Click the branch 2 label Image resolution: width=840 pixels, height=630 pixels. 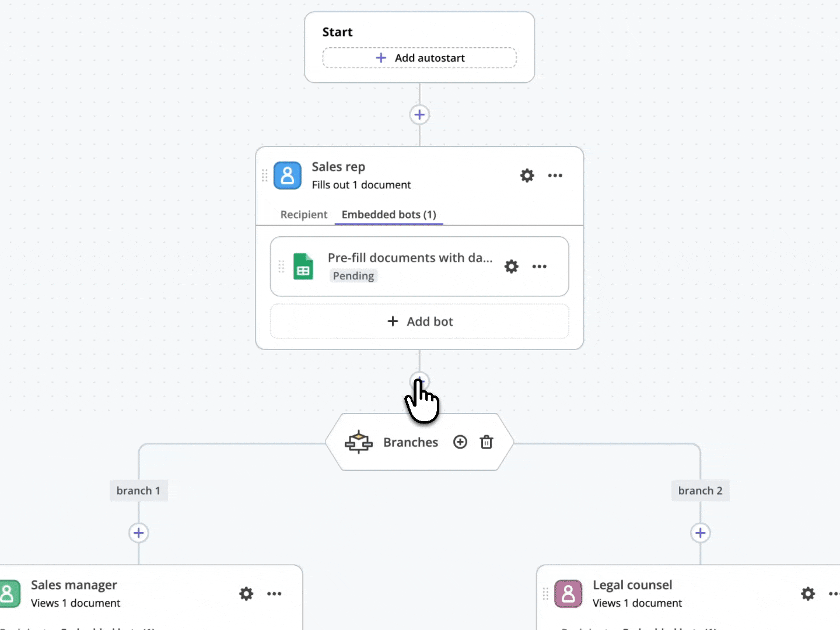coord(700,491)
